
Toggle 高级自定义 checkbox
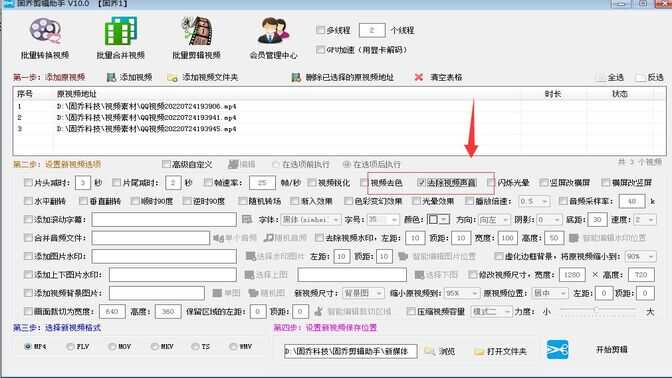pos(166,164)
